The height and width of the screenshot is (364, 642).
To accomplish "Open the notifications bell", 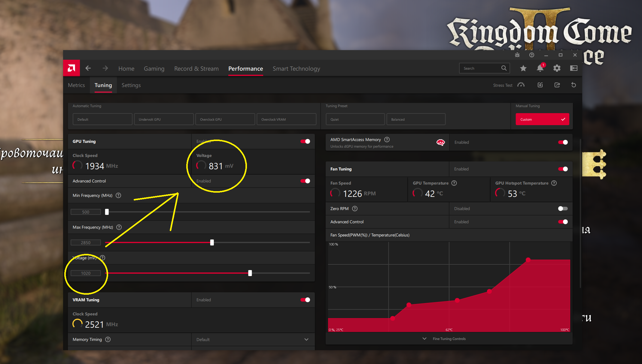I will [x=540, y=68].
